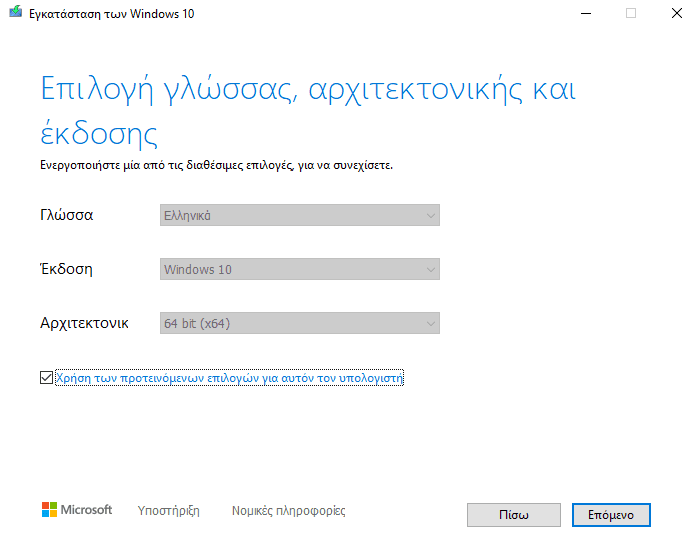
Task: Click the Microsoft logo in the footer
Action: pyautogui.click(x=77, y=509)
